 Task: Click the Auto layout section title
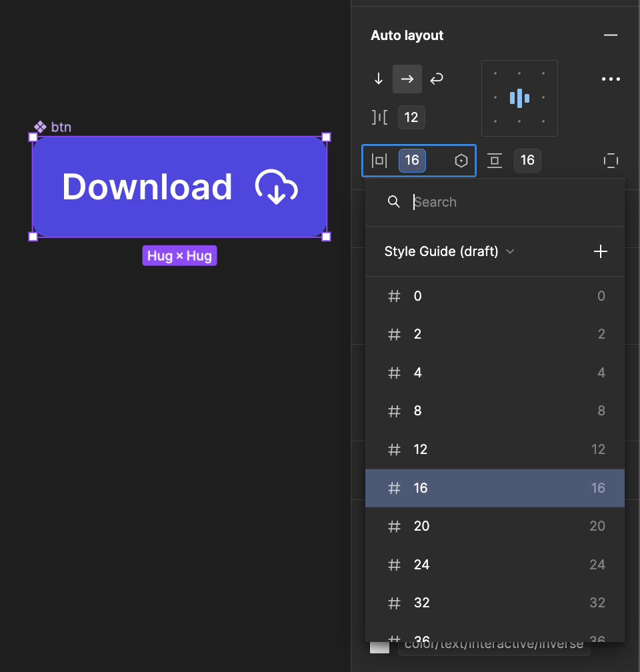(407, 35)
